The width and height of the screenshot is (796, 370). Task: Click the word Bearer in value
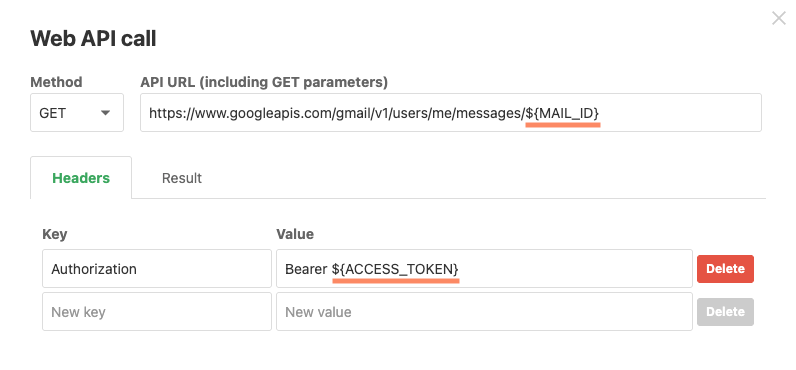306,269
